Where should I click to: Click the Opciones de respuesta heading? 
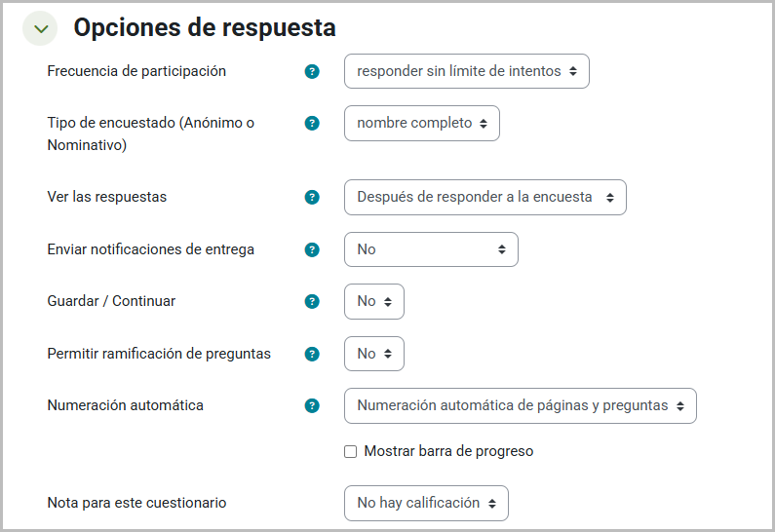click(x=205, y=28)
